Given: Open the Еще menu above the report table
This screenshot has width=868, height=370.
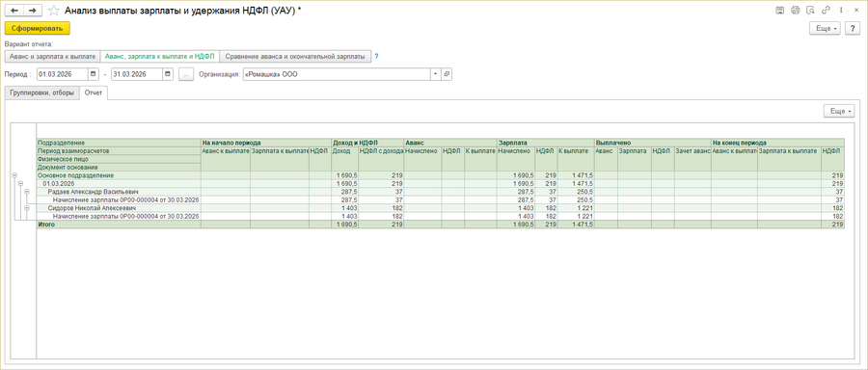Looking at the screenshot, I should [840, 111].
